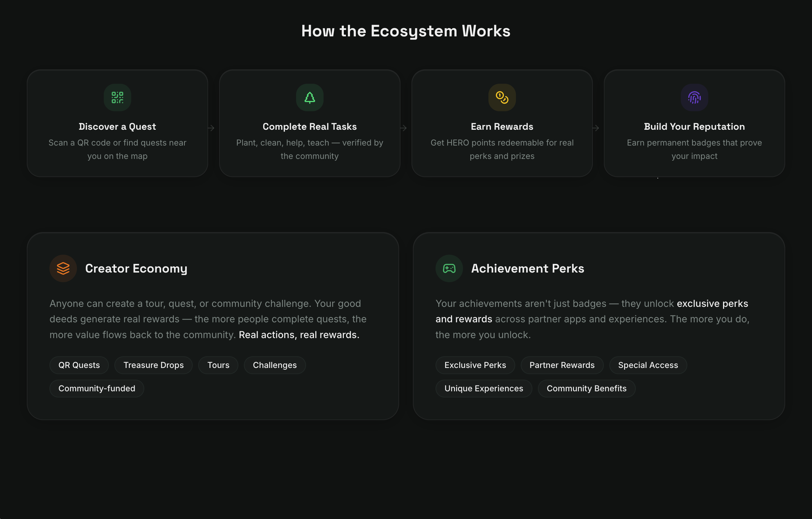Click the Build Your Reputation heading
812x519 pixels.
[x=694, y=127]
